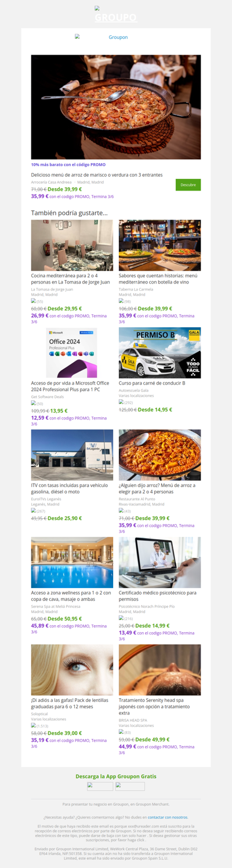
Task: Click the 'Delicioso menú de arroz de marisco' title
Action: click(x=97, y=175)
